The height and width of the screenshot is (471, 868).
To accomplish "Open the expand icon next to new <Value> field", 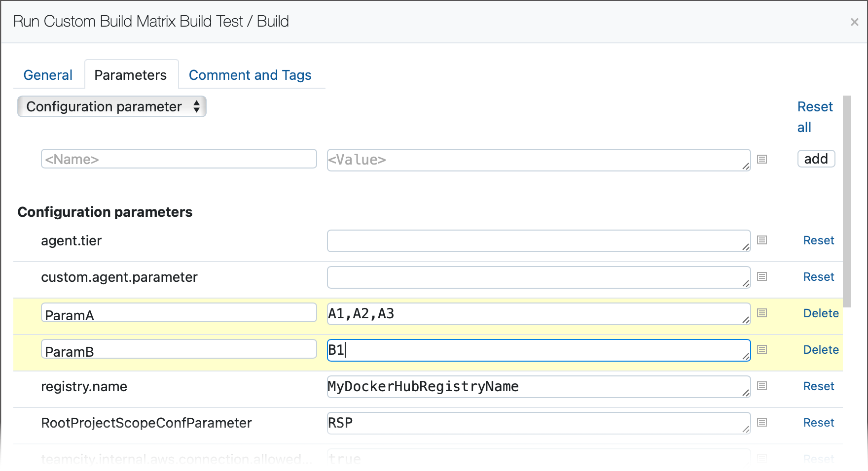I will (762, 160).
